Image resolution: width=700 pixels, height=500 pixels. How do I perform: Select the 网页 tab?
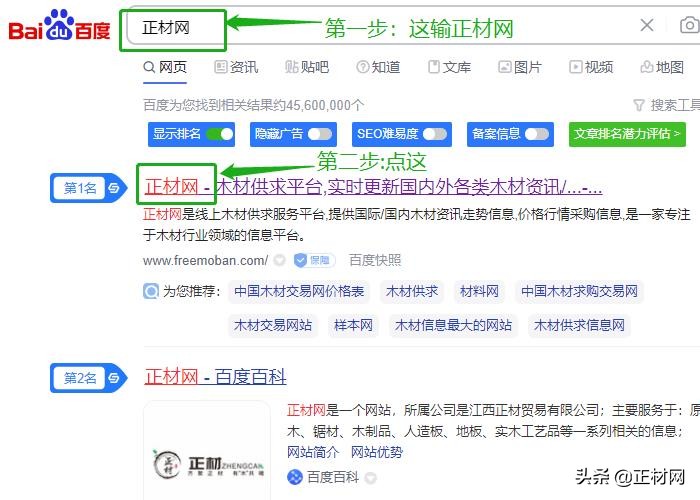165,67
